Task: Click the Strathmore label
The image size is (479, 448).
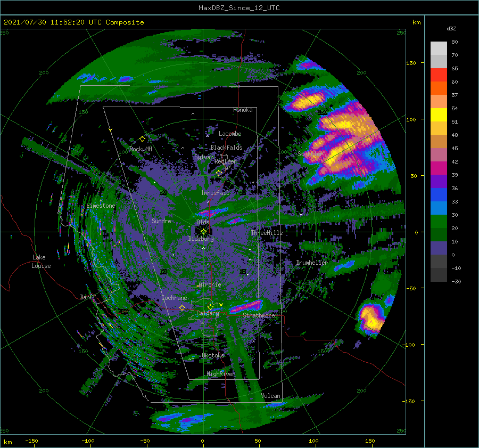Action: click(259, 315)
